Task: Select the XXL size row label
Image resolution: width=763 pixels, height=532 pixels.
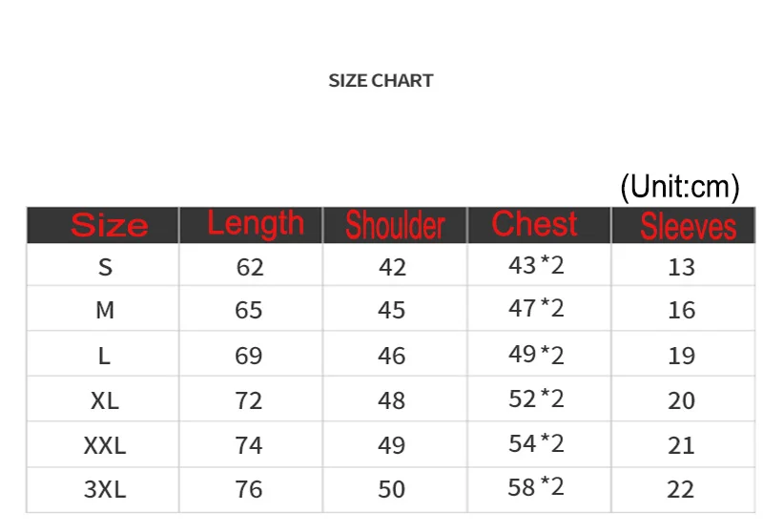Action: tap(105, 445)
